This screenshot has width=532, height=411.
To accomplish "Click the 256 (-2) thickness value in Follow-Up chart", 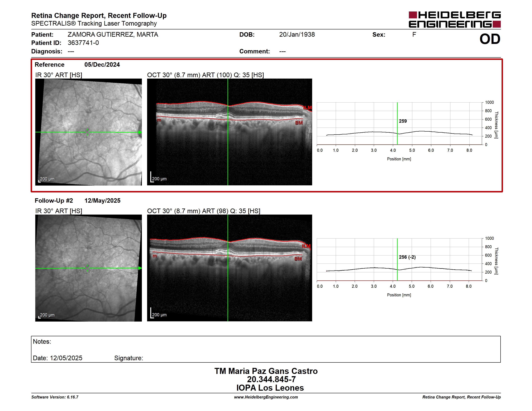I will [x=407, y=257].
